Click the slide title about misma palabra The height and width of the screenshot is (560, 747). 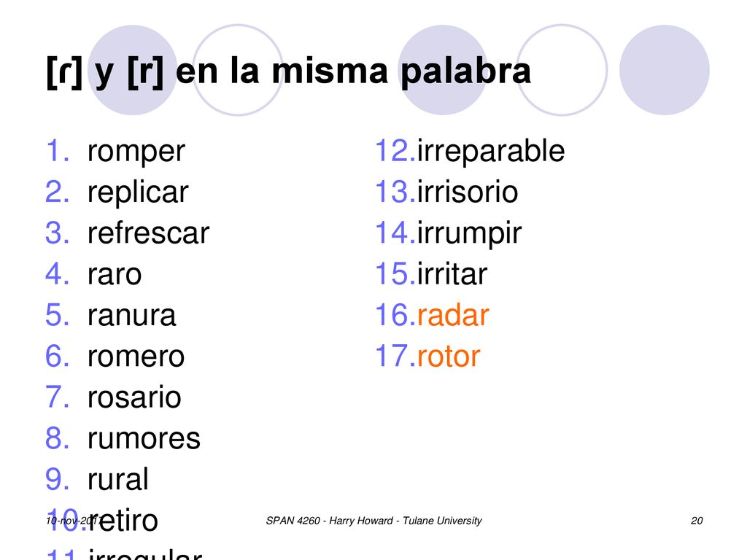click(289, 71)
